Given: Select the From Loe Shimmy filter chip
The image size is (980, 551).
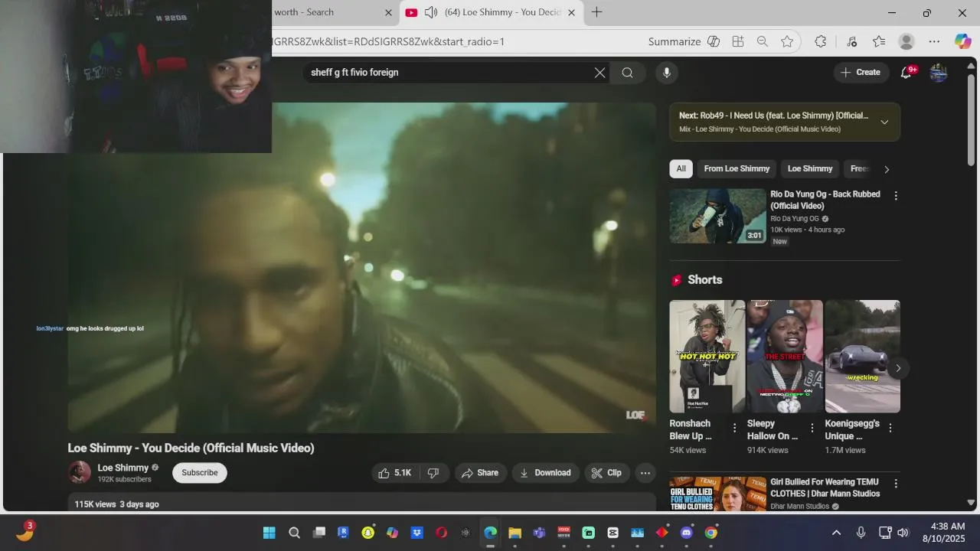Looking at the screenshot, I should point(737,169).
